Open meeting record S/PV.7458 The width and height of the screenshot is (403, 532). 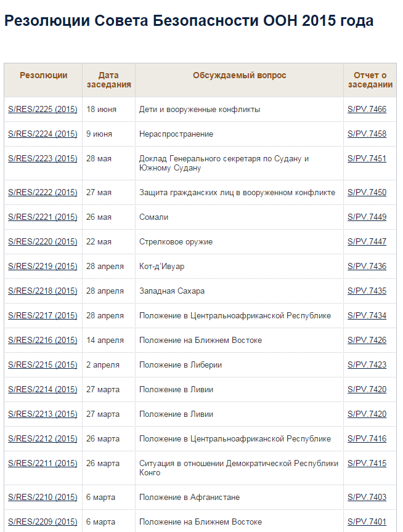367,134
